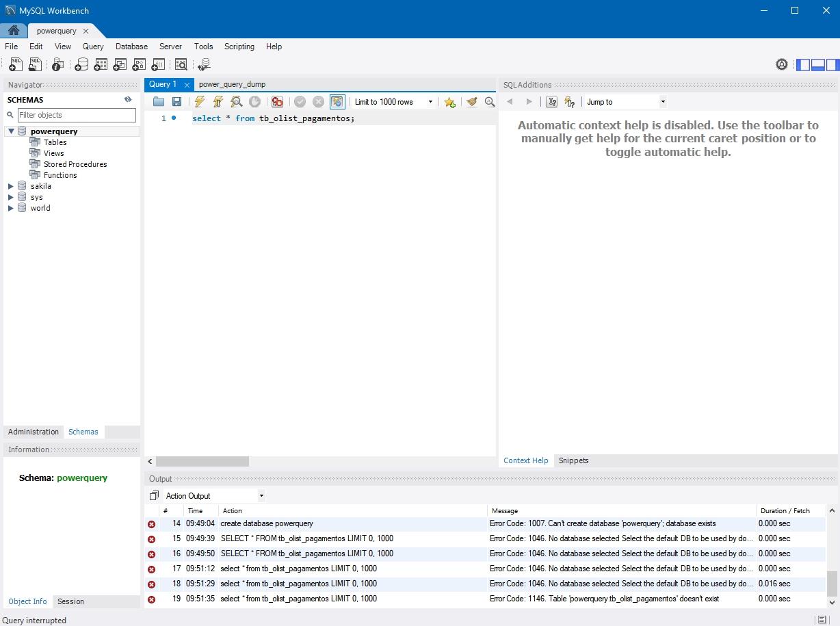The height and width of the screenshot is (626, 840).
Task: Open a SQL script file via folder icon
Action: [159, 102]
